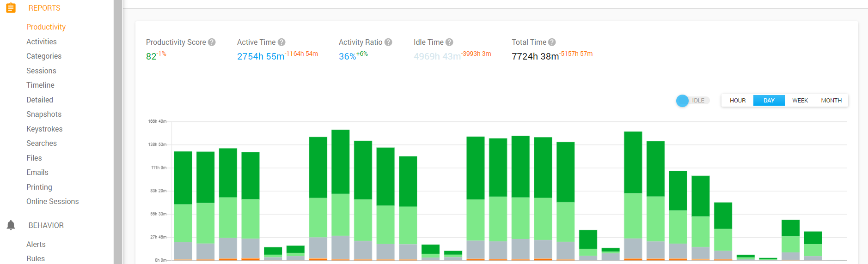Image resolution: width=868 pixels, height=264 pixels.
Task: Click the Behavior bell icon
Action: click(11, 225)
